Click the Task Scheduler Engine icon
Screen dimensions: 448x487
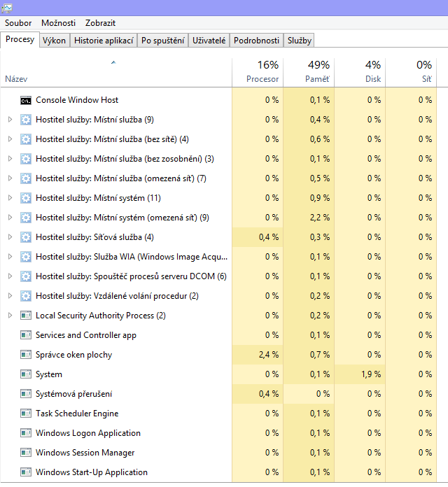(26, 414)
